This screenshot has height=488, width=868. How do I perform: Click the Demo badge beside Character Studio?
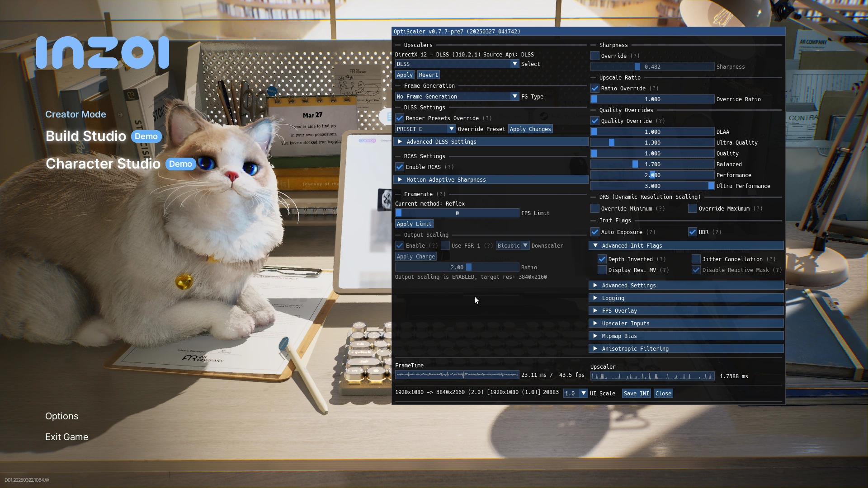point(181,164)
